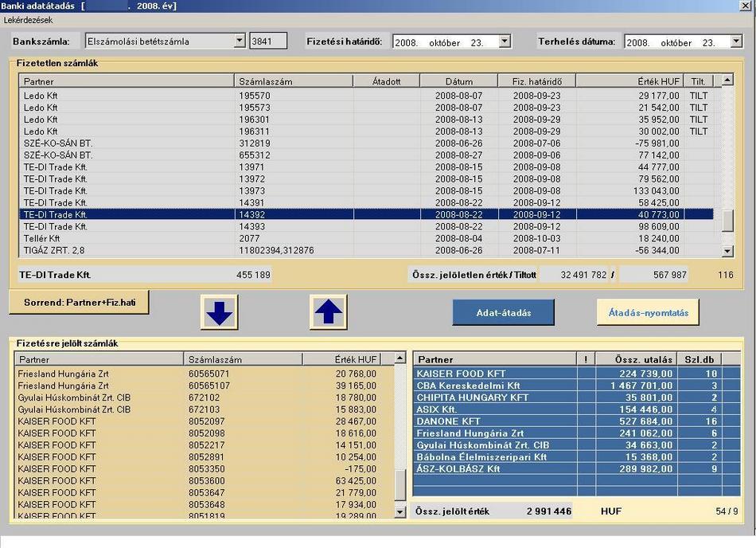Select Ledo Kft invoice 195573 row
The width and height of the screenshot is (756, 548).
click(366, 108)
